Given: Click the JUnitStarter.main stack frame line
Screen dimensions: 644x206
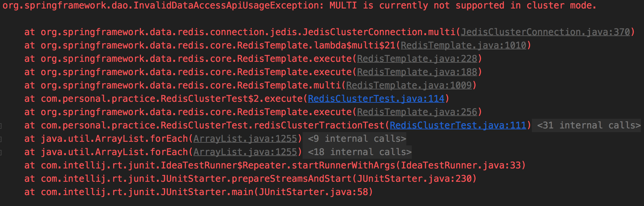Looking at the screenshot, I should (x=198, y=192).
